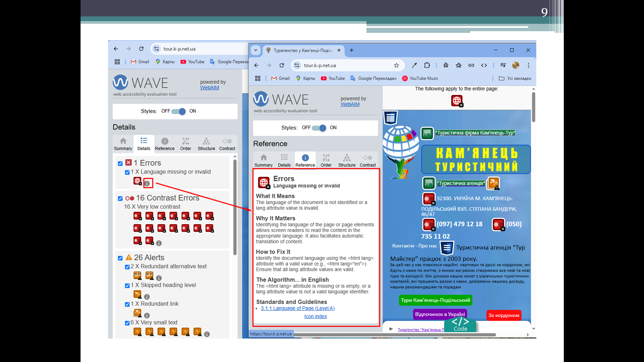Click back arrow in back browser window
644x362 pixels.
pos(116,49)
